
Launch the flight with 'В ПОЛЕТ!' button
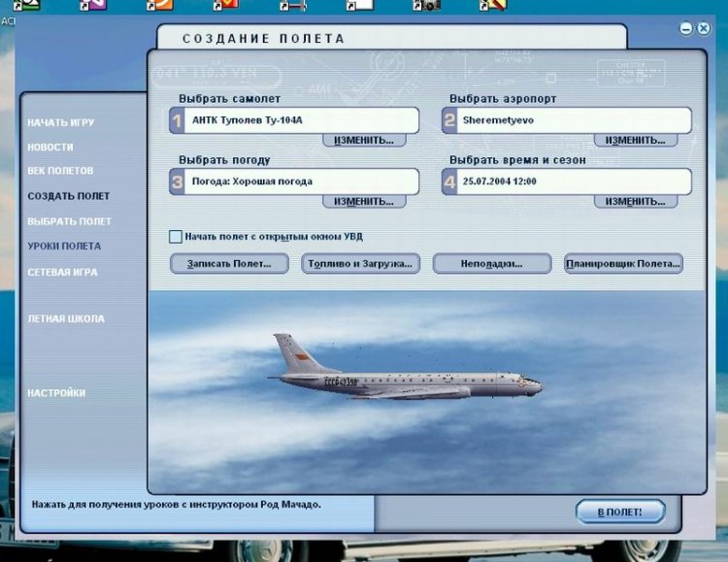620,512
